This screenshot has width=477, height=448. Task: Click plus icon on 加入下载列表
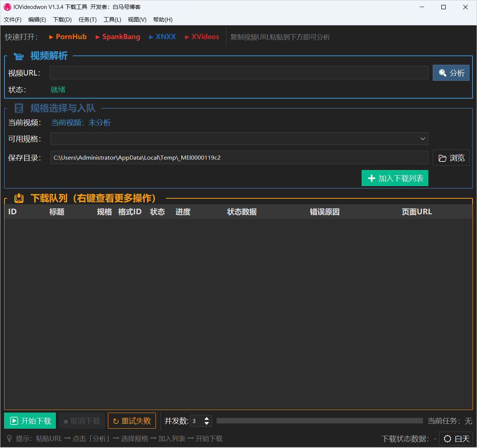tap(371, 179)
